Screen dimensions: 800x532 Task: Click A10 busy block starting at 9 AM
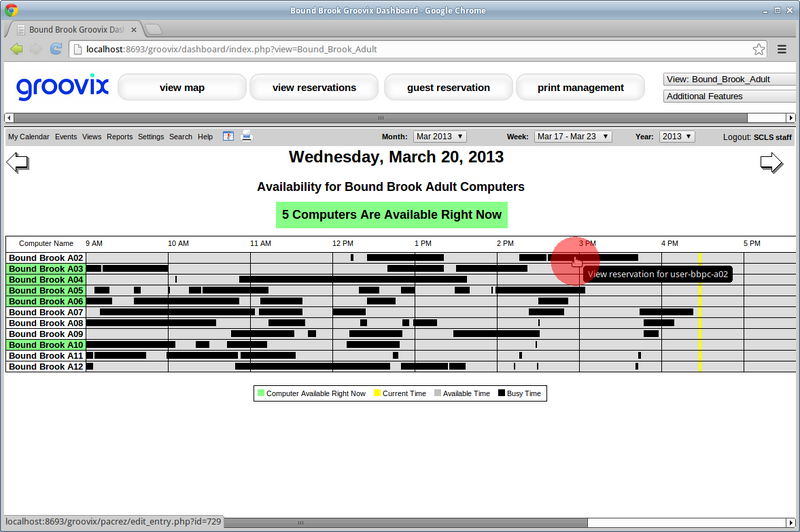pyautogui.click(x=131, y=345)
